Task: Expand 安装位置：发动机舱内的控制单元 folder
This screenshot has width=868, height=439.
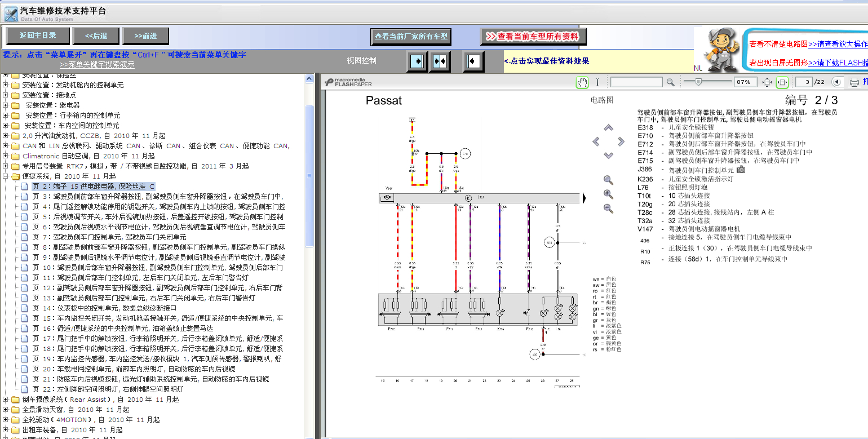Action: point(6,85)
